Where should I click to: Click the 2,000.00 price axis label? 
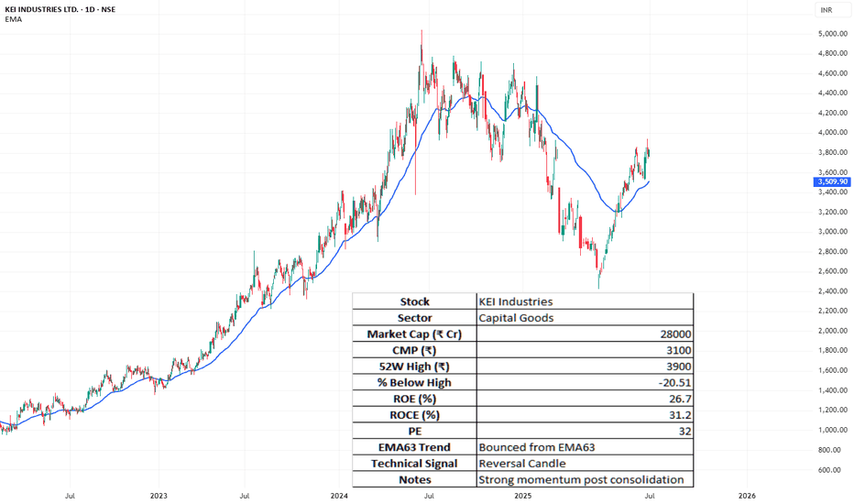[x=832, y=331]
